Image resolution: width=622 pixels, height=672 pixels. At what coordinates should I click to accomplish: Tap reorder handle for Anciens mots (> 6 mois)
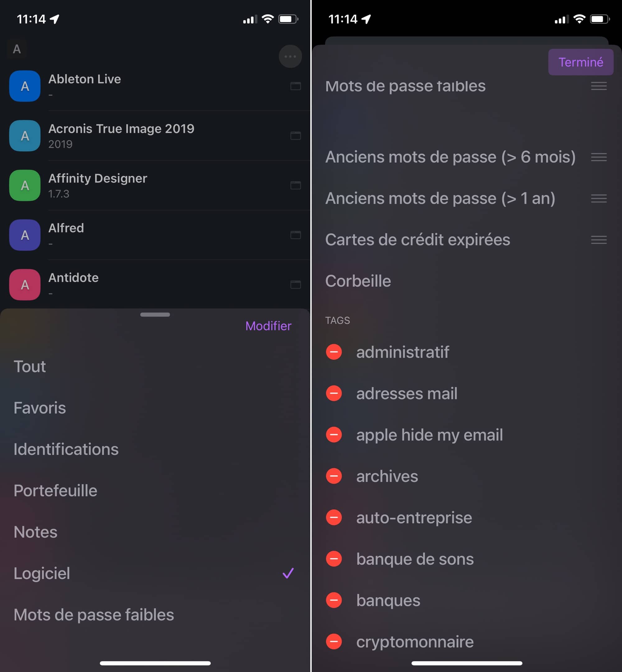click(599, 157)
